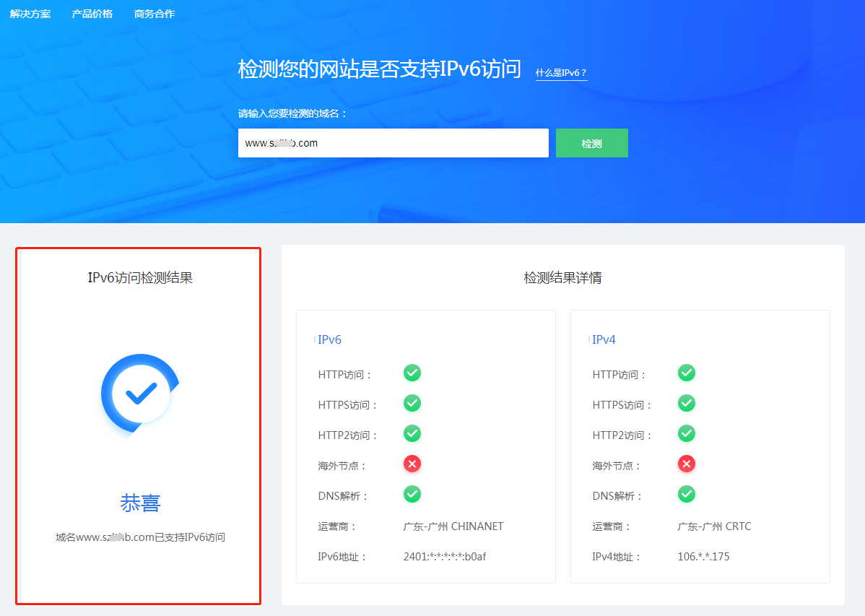Click the IPv4 DNS解析 green check icon
The image size is (865, 616).
click(686, 495)
